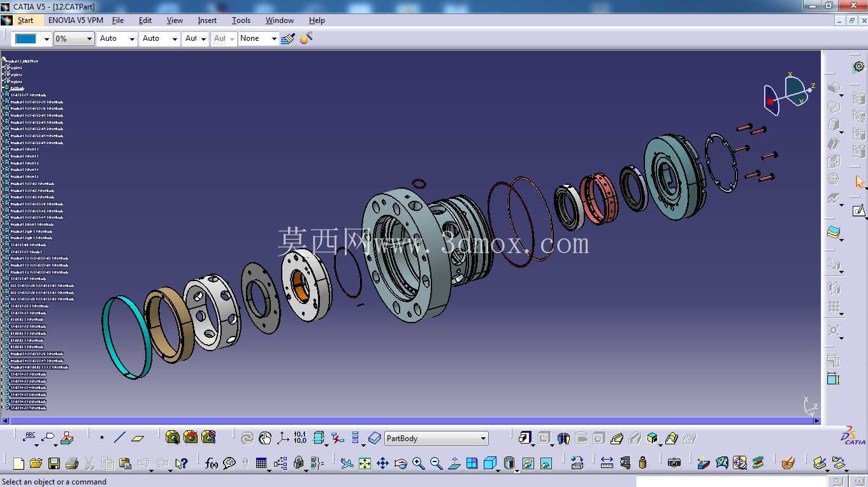Click the Fit All In icon
This screenshot has width=868, height=487.
coord(365,463)
